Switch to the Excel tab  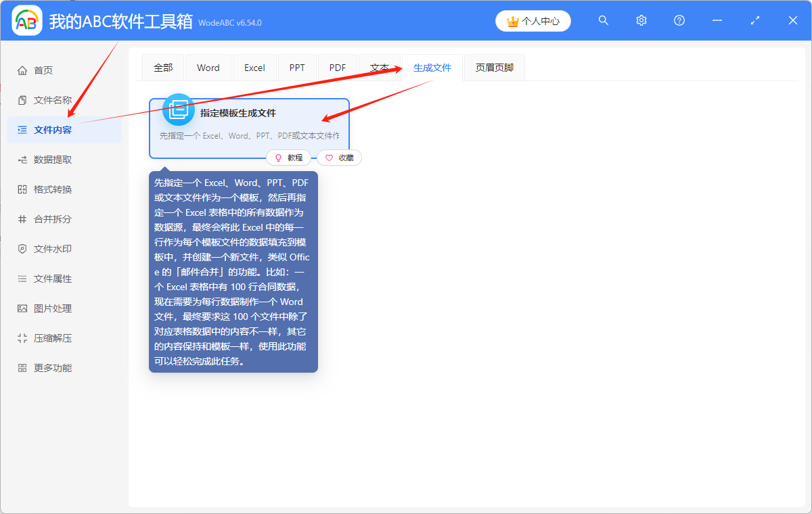254,67
